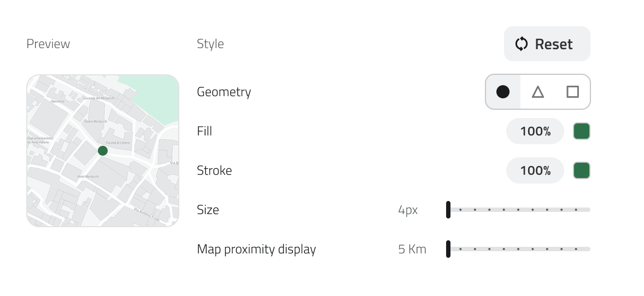Click the circular arrows Reset icon
This screenshot has width=644, height=296.
(x=522, y=44)
